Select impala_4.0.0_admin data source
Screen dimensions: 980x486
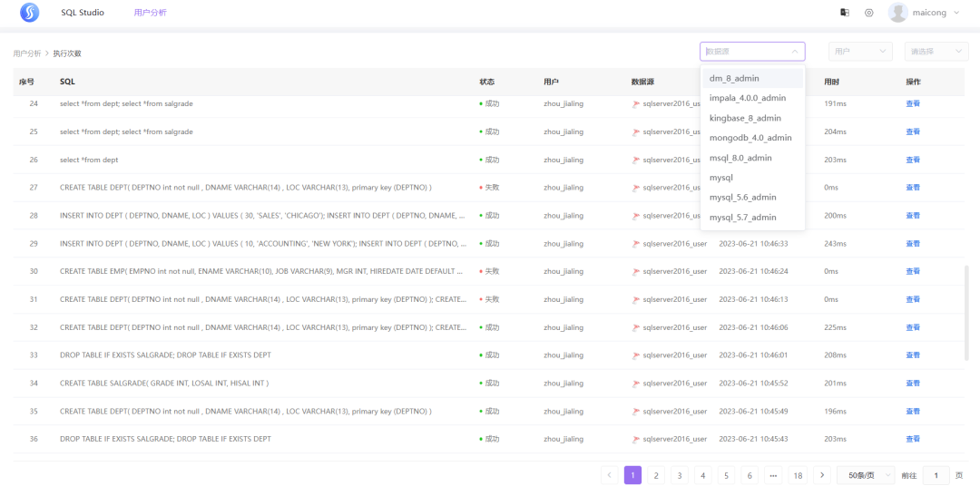tap(752, 98)
